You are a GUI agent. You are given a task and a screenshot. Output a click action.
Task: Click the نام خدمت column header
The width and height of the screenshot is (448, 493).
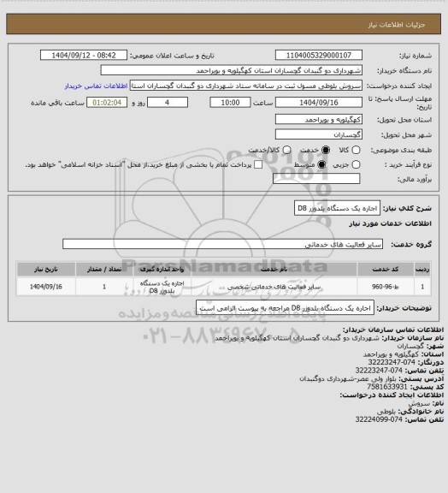coord(274,269)
